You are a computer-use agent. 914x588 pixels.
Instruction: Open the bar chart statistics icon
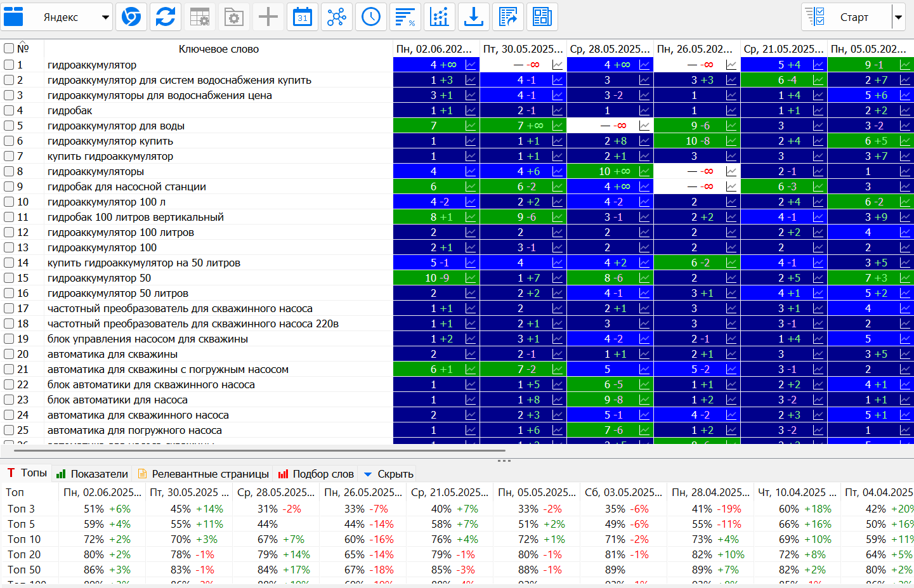click(x=440, y=17)
